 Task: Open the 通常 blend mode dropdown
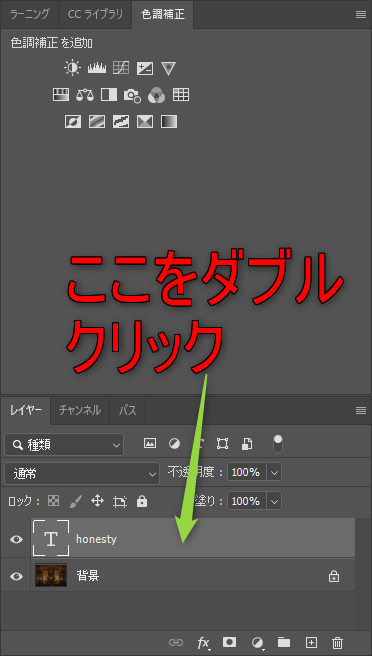pos(82,473)
